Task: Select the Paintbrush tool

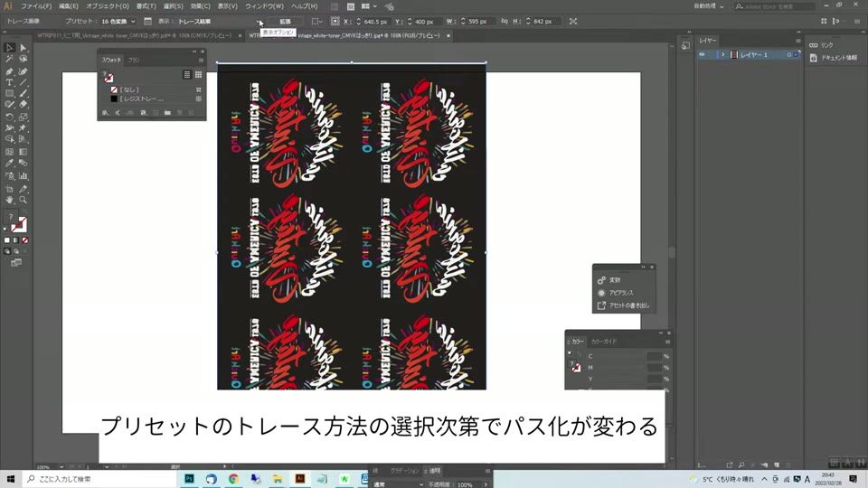Action: 24,93
